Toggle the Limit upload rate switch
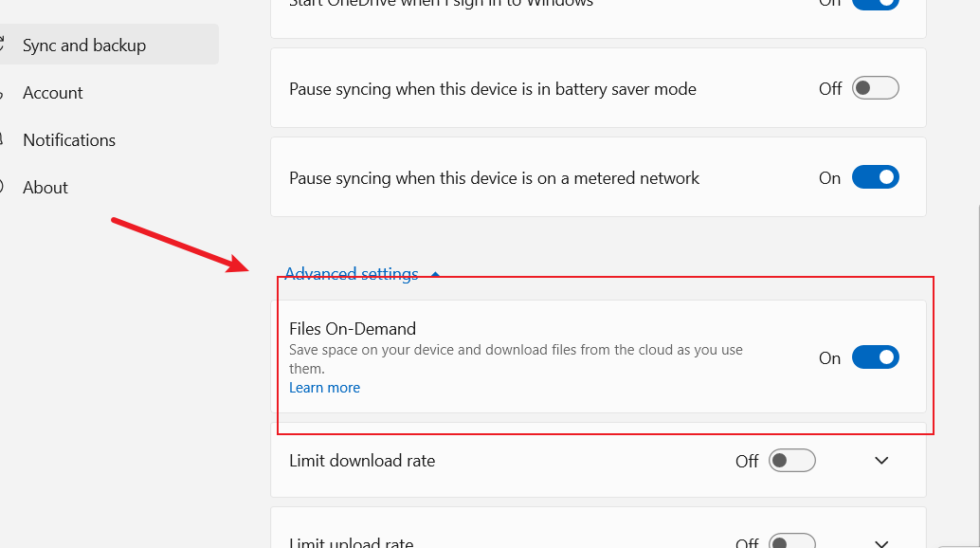Image resolution: width=980 pixels, height=548 pixels. (792, 541)
